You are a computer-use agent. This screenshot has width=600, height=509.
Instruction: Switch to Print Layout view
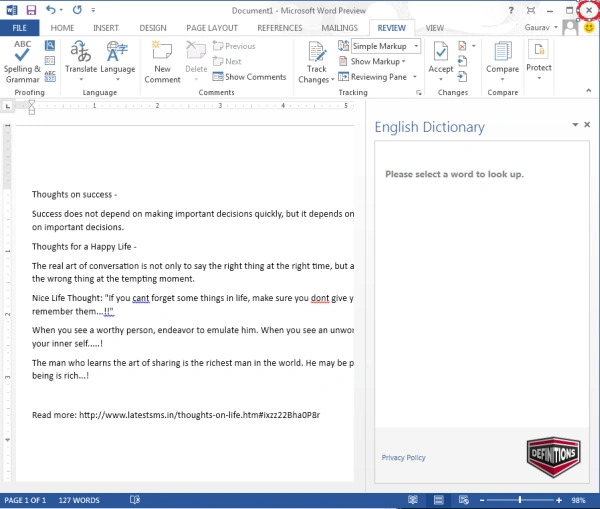439,500
